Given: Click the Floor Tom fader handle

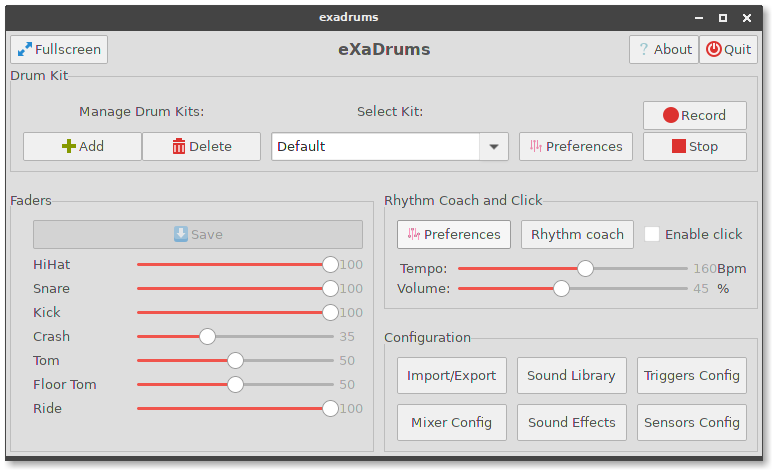Looking at the screenshot, I should [235, 384].
